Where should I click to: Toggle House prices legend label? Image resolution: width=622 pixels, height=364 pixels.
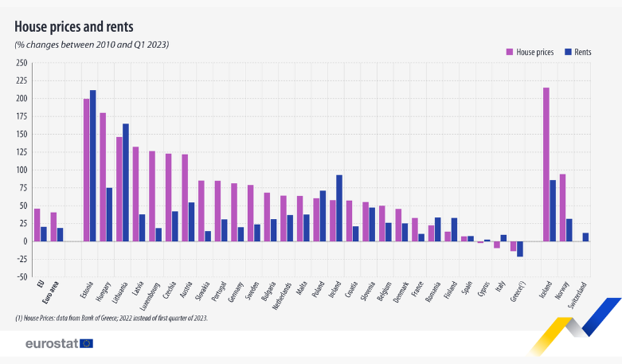click(534, 52)
